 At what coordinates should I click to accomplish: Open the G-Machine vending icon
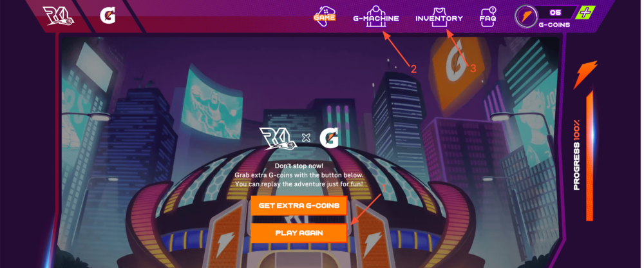pyautogui.click(x=376, y=16)
